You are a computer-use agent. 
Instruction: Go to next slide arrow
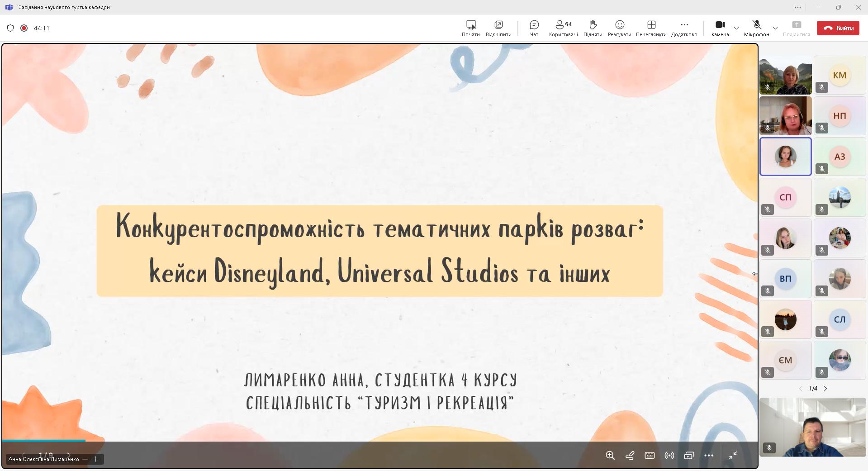69,454
